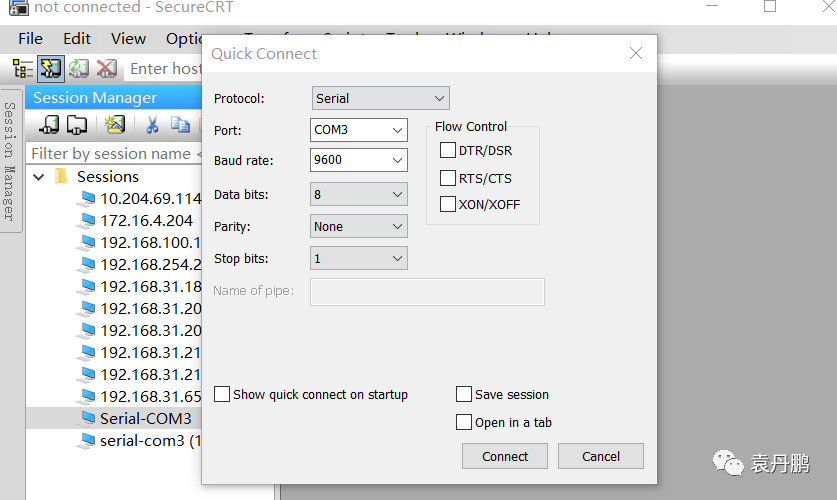
Task: Check Show quick connect on startup
Action: click(222, 394)
